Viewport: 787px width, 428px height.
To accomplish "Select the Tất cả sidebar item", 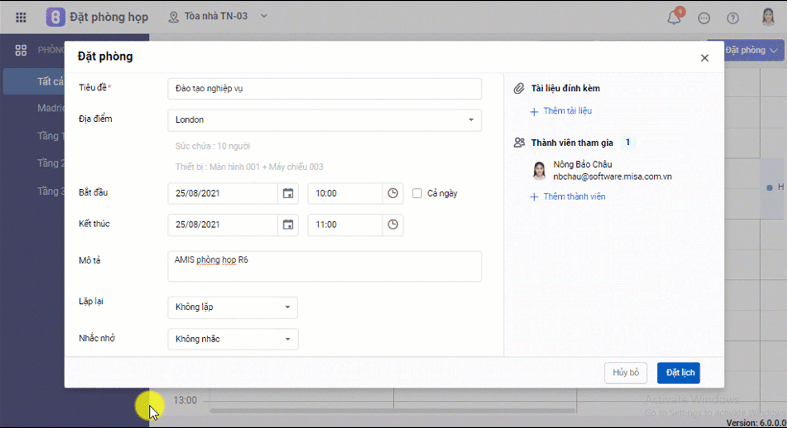I will [50, 81].
